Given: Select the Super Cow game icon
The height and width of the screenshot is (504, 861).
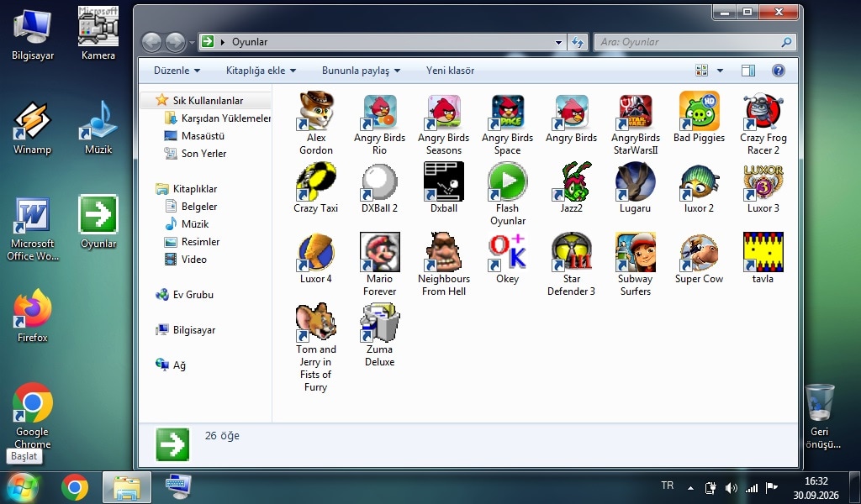Looking at the screenshot, I should pos(699,259).
